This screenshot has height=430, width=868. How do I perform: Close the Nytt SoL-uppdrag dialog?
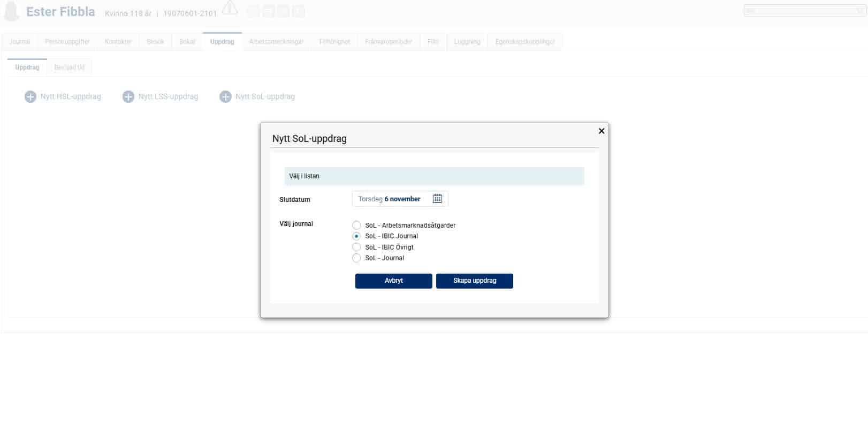[601, 131]
